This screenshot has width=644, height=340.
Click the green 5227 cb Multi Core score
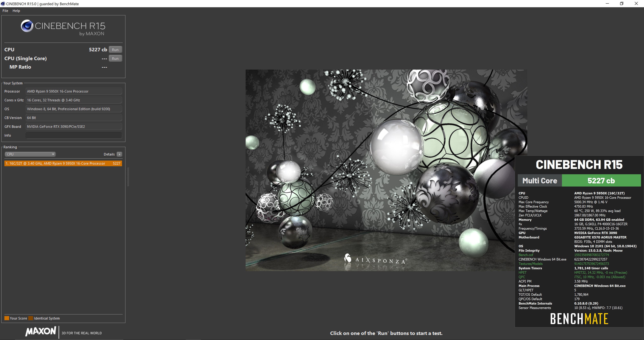click(601, 181)
